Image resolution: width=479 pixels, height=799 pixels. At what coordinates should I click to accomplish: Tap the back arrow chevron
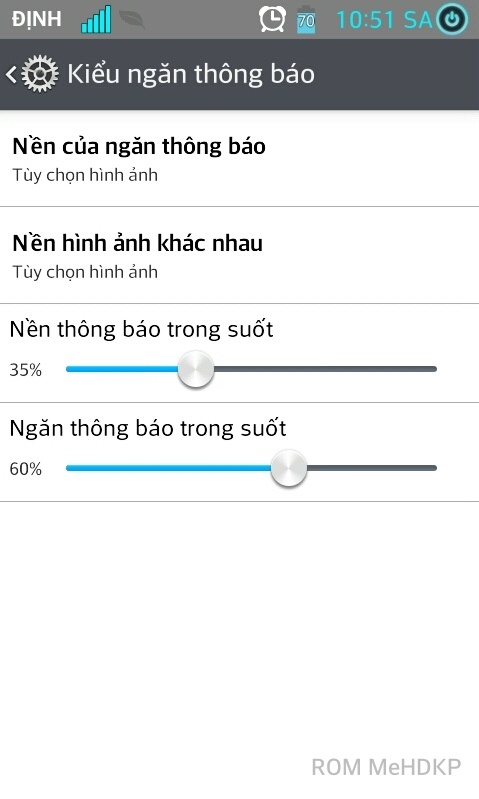point(11,74)
